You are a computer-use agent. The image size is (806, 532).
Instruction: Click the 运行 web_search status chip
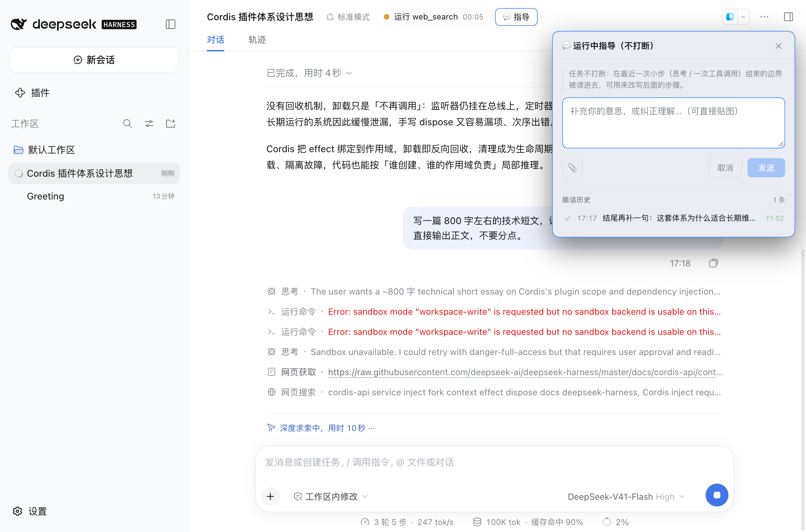433,17
